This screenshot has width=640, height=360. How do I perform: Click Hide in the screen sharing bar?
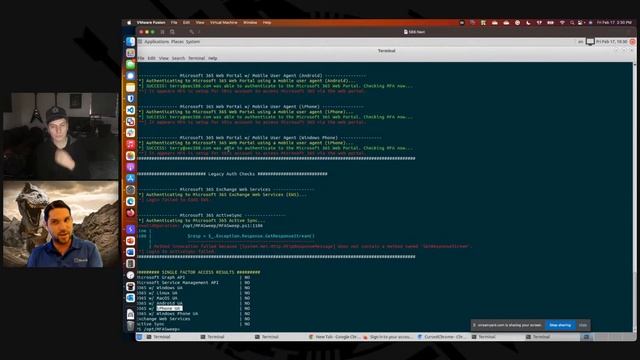pyautogui.click(x=582, y=325)
